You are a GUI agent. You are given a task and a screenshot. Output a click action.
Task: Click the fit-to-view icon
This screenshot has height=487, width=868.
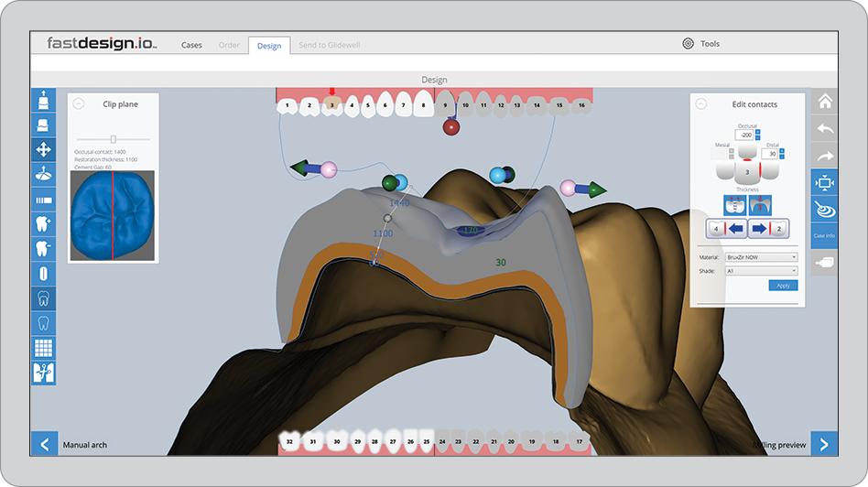(825, 183)
